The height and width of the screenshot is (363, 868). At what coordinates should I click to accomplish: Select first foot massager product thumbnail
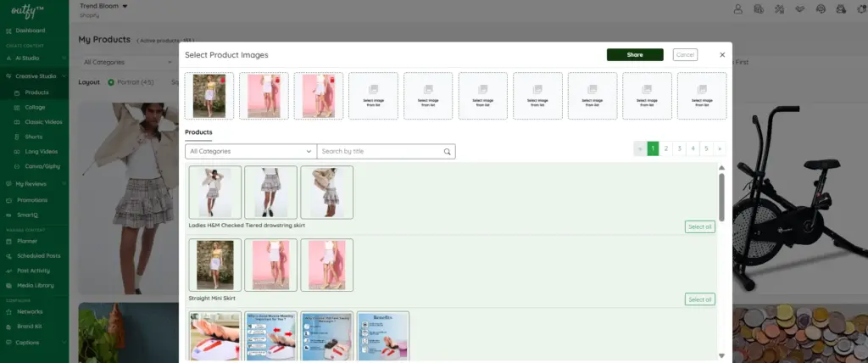(x=214, y=336)
